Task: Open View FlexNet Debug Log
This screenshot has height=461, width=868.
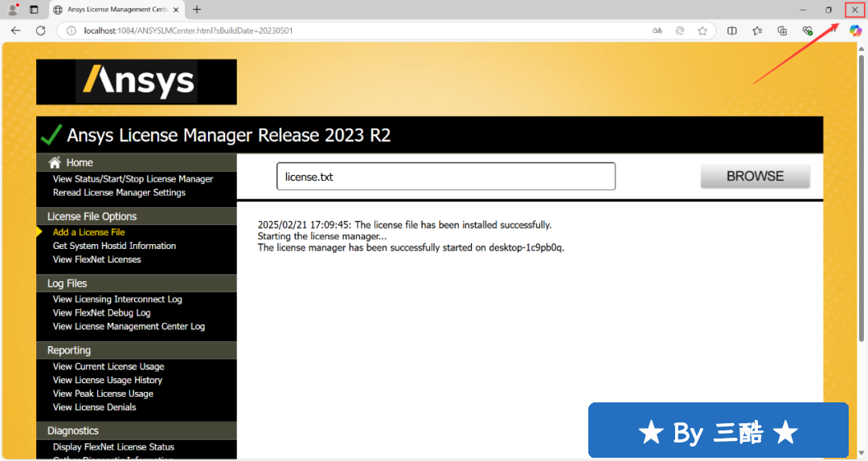Action: tap(101, 312)
